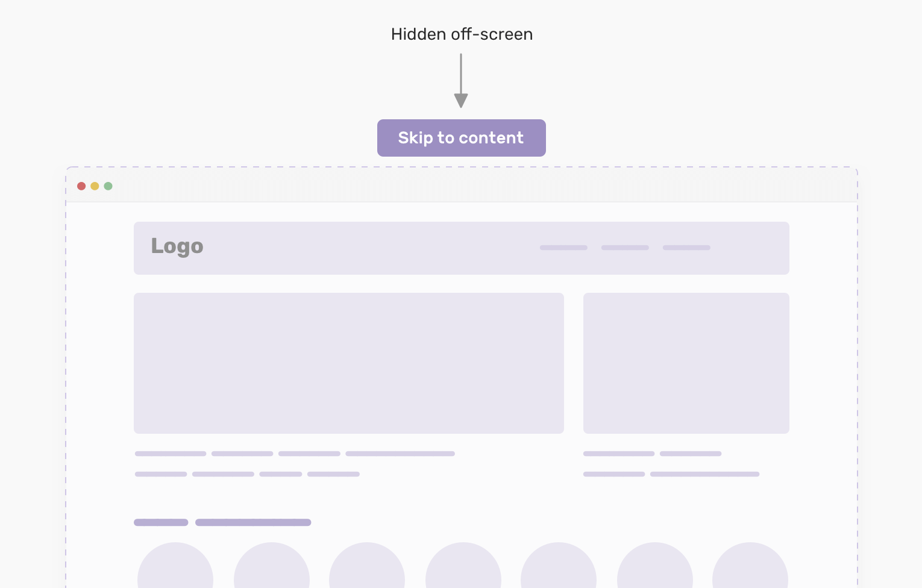Click the yellow minimize window dot
This screenshot has width=922, height=588.
pos(95,186)
